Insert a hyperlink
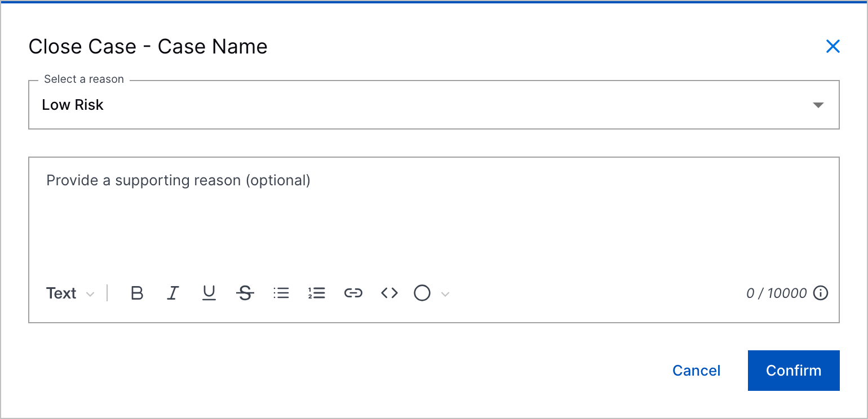 (x=353, y=293)
